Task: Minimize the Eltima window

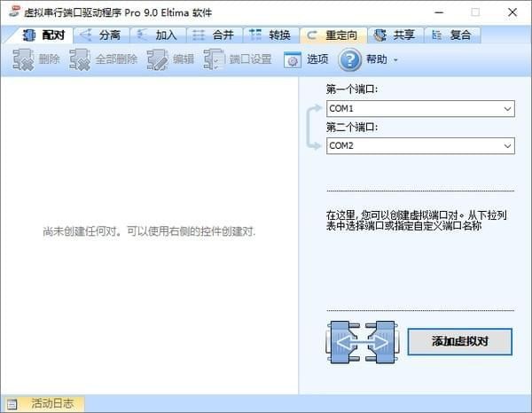Action: click(439, 12)
